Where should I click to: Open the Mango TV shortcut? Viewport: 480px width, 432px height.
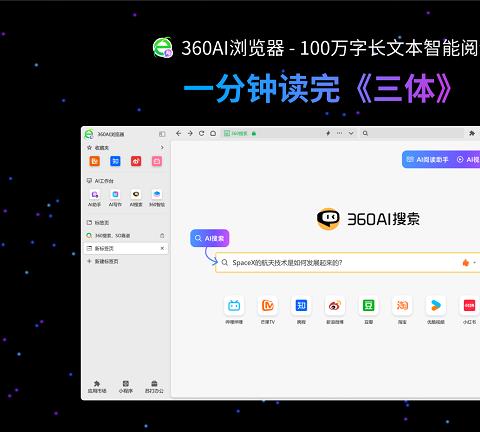coord(267,305)
